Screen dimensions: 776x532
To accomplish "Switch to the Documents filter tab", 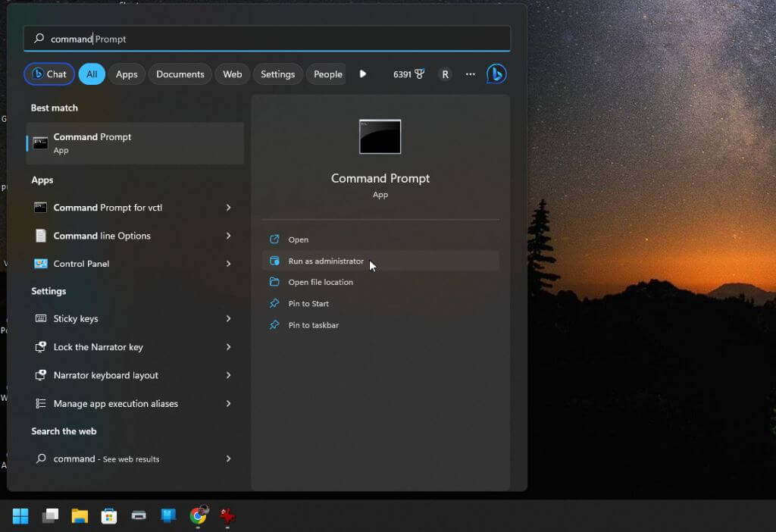I will point(180,74).
